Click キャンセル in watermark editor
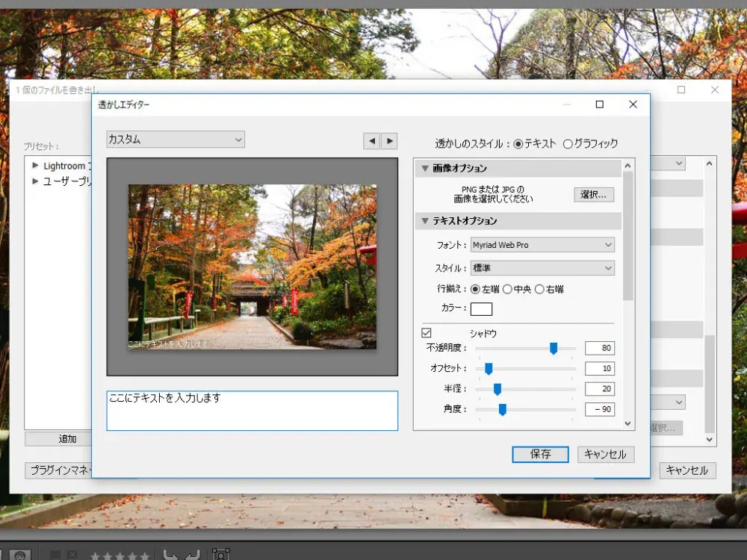This screenshot has height=560, width=747. (x=606, y=454)
